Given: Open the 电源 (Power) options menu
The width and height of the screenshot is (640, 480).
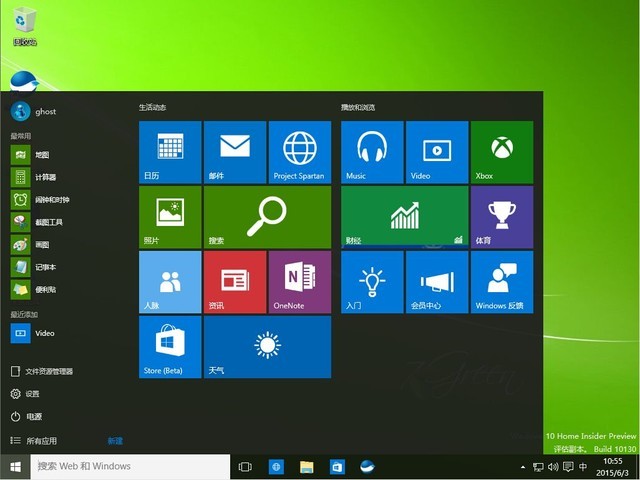Looking at the screenshot, I should (33, 416).
